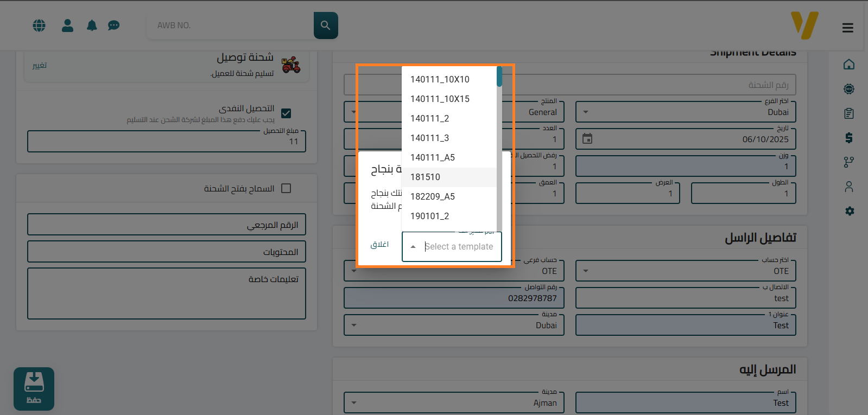Open the hamburger menu icon
The width and height of the screenshot is (868, 415).
tap(848, 28)
